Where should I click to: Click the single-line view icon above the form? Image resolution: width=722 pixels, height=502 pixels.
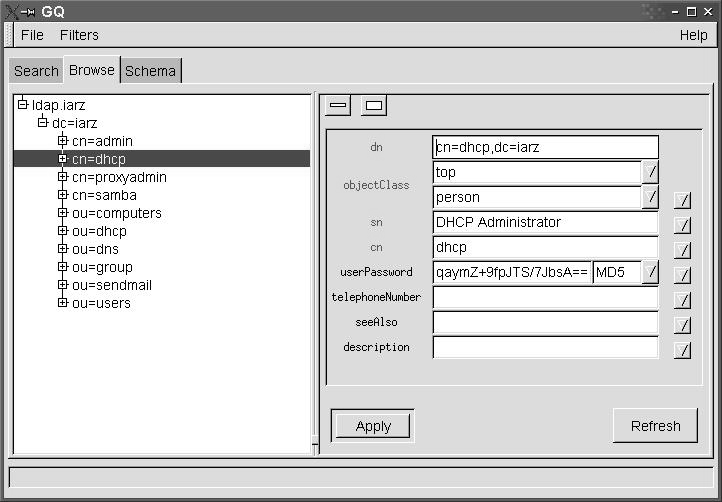[338, 105]
